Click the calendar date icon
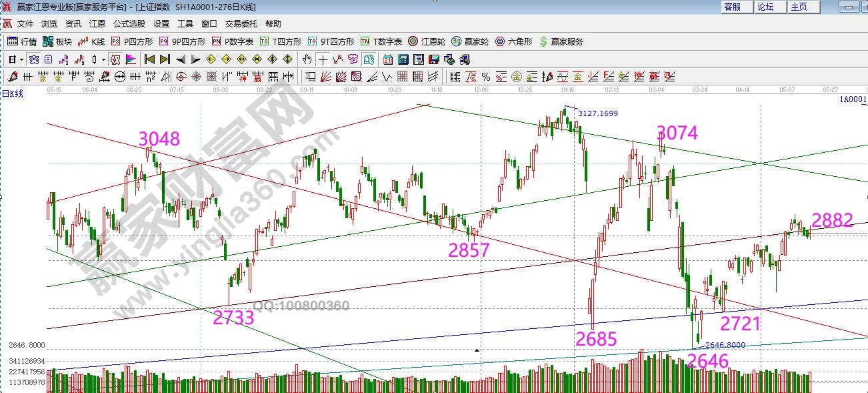 tap(387, 59)
